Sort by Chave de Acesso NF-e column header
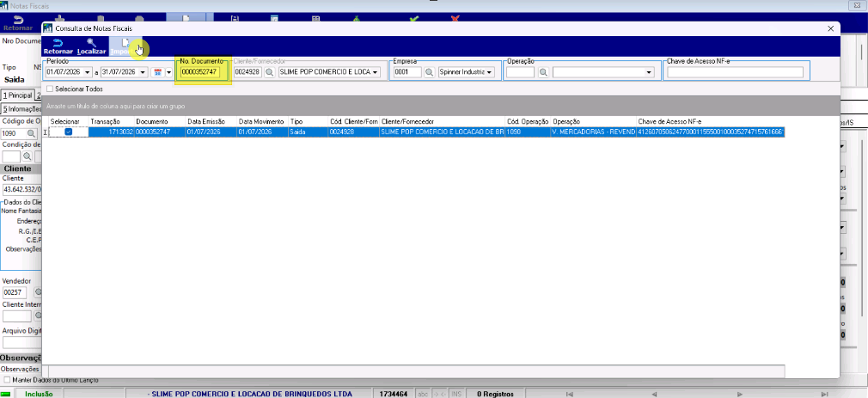This screenshot has height=398, width=868. (x=710, y=121)
